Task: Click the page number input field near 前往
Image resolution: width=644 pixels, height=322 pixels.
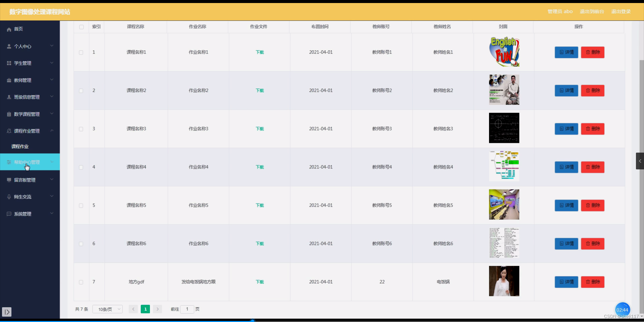Action: coord(187,309)
